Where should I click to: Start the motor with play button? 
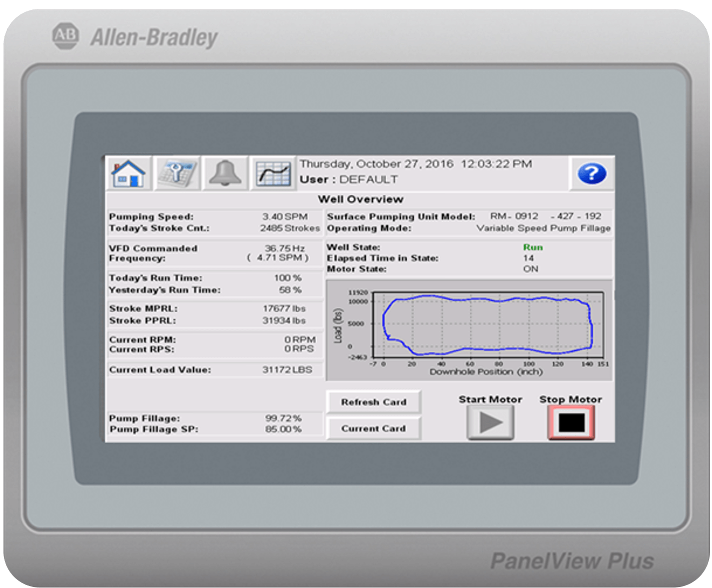coord(490,422)
